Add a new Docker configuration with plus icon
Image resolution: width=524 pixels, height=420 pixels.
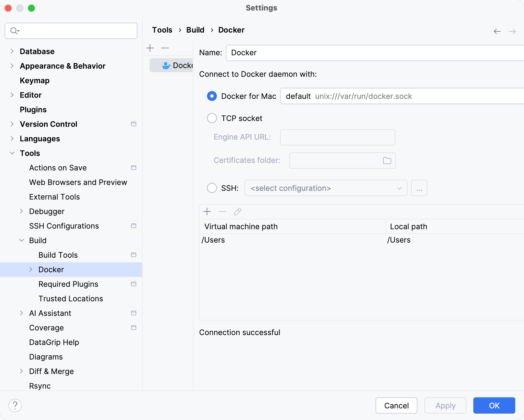click(150, 48)
